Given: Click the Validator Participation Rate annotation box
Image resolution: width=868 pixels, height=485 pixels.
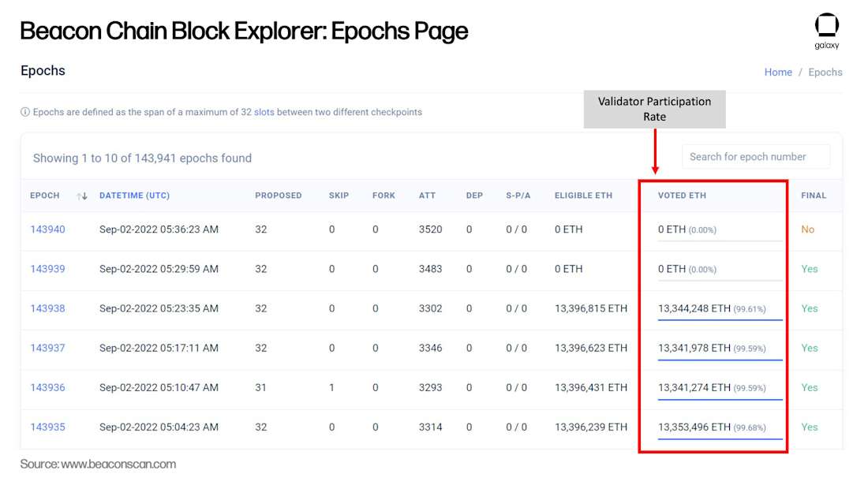Looking at the screenshot, I should coord(654,110).
